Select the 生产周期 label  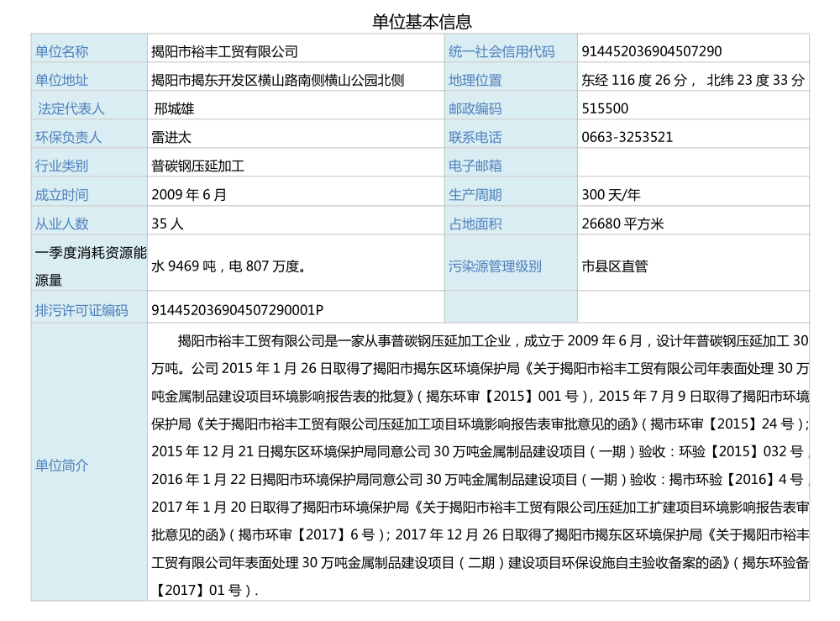click(x=475, y=195)
